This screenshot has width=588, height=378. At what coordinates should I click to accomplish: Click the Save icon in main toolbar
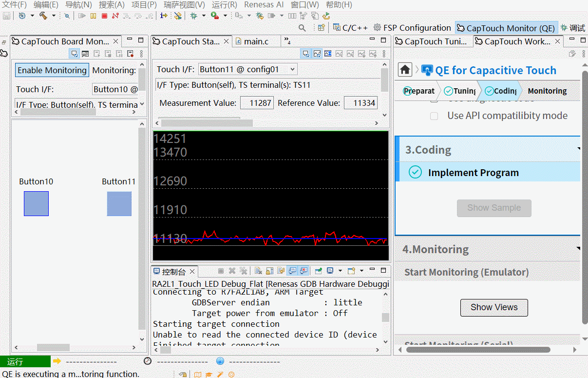pyautogui.click(x=7, y=16)
